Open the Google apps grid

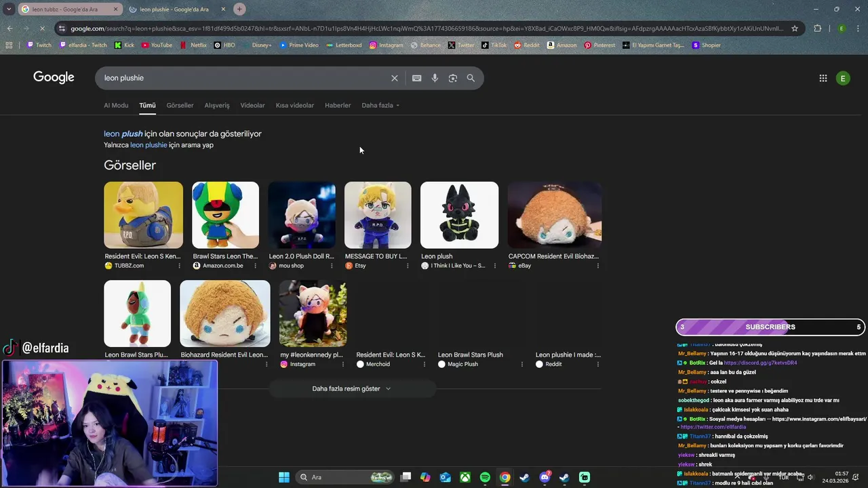pyautogui.click(x=823, y=78)
